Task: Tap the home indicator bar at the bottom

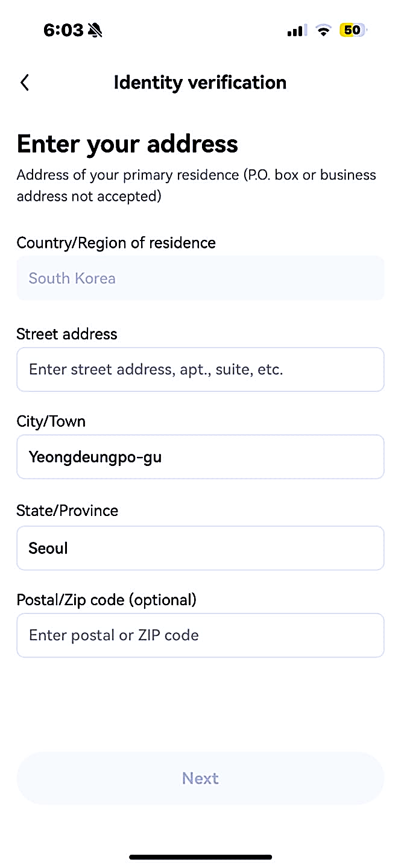Action: coord(200,857)
